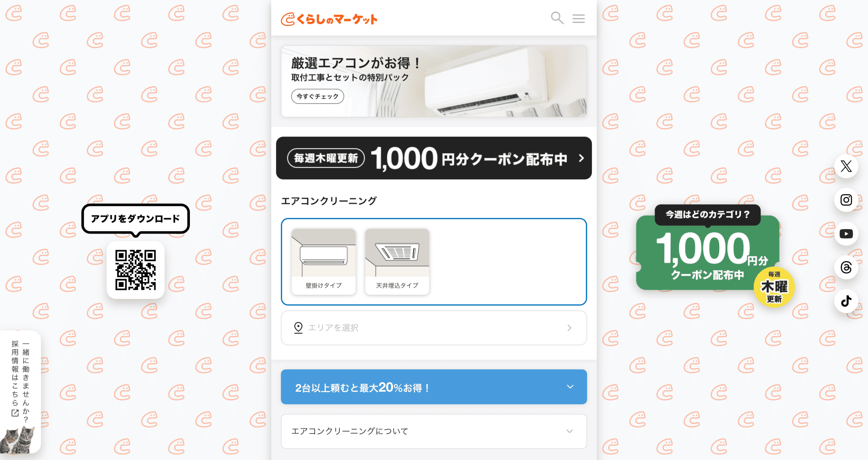
Task: Open the Instagram page
Action: pos(846,200)
